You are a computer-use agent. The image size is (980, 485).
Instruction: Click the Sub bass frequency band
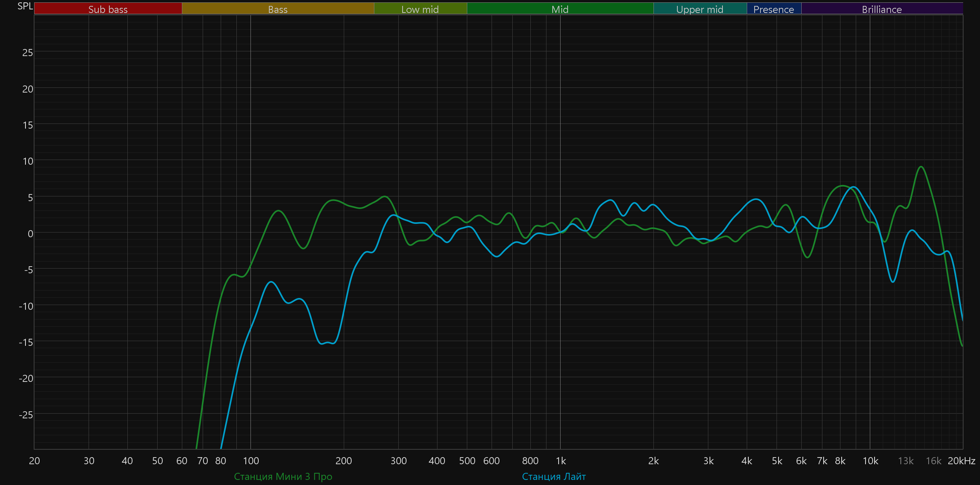click(x=108, y=9)
